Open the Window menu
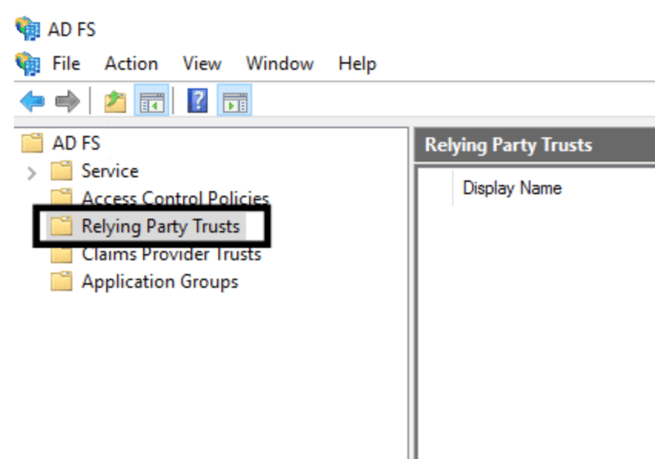This screenshot has height=459, width=655. [279, 64]
